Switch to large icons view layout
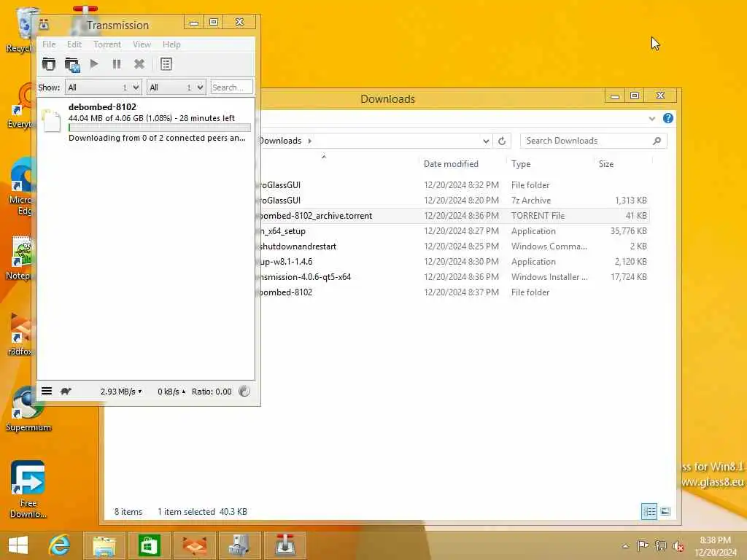The height and width of the screenshot is (560, 747). (665, 511)
